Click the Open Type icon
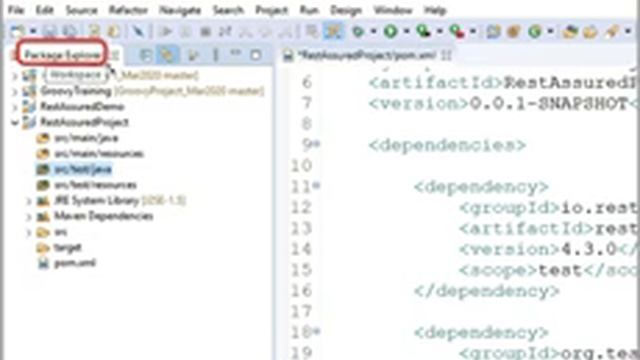Image resolution: width=640 pixels, height=360 pixels. (x=570, y=31)
